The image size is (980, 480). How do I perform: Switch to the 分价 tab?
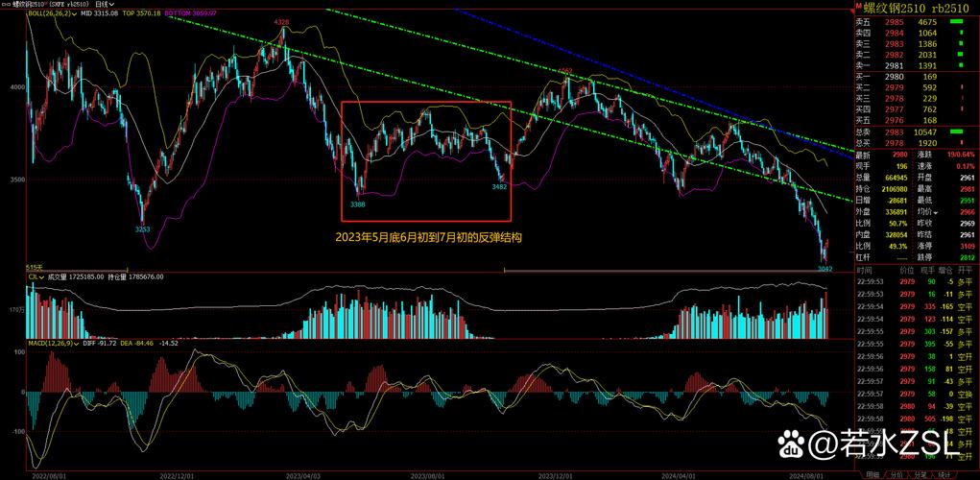pyautogui.click(x=895, y=474)
